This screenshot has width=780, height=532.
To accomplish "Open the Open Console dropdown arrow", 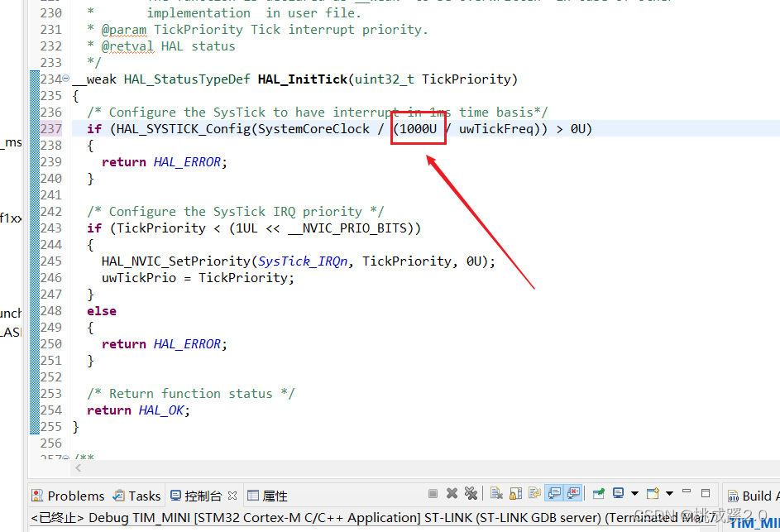I will pos(669,494).
